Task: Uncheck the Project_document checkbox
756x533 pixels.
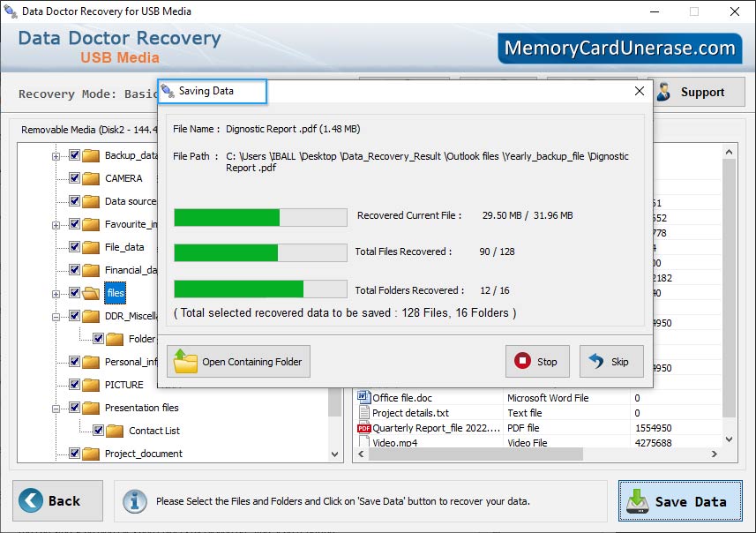Action: 74,453
